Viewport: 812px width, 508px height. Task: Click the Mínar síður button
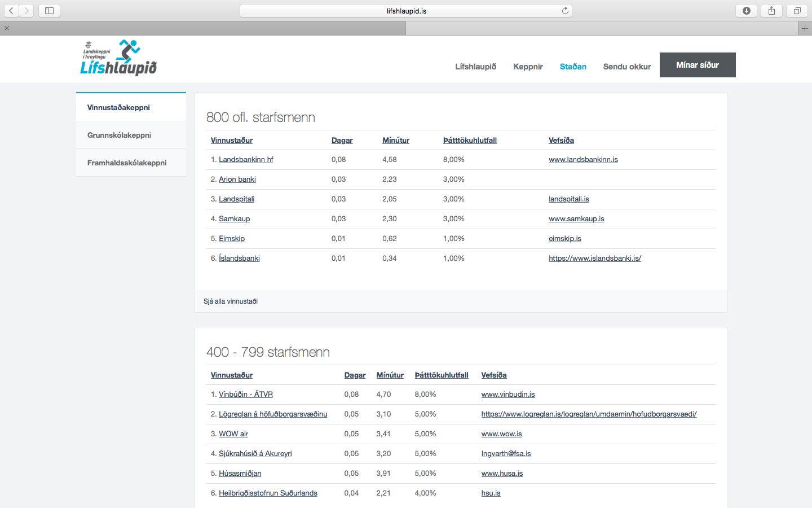(698, 65)
